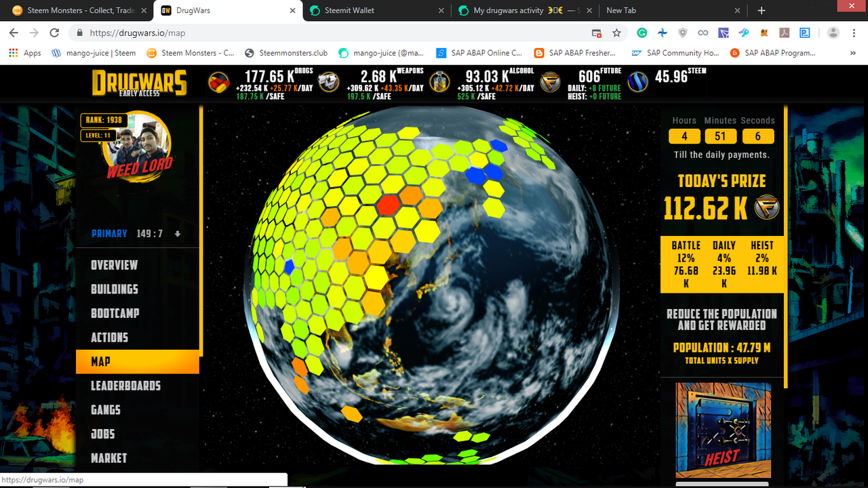Screen dimensions: 868x488
Task: Click the address bar URL field
Action: [x=332, y=33]
